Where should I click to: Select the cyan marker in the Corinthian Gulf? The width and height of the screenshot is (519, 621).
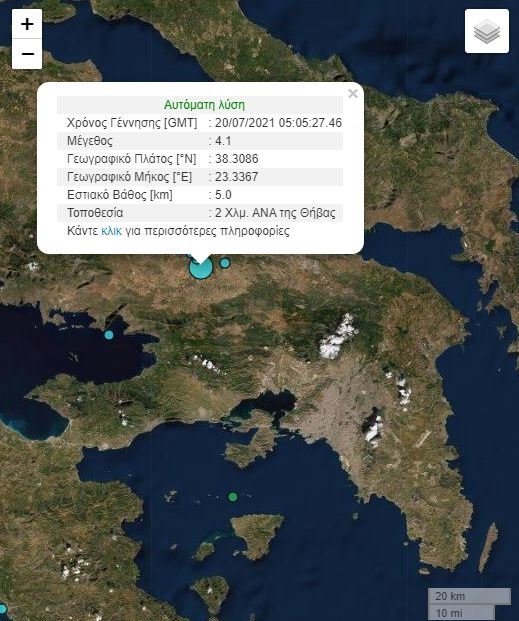[x=109, y=335]
